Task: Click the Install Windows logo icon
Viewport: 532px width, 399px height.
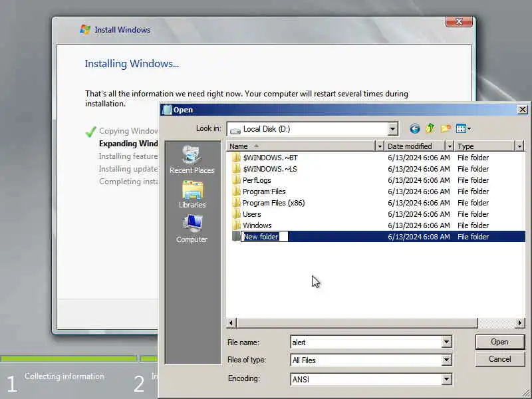Action: tap(85, 29)
